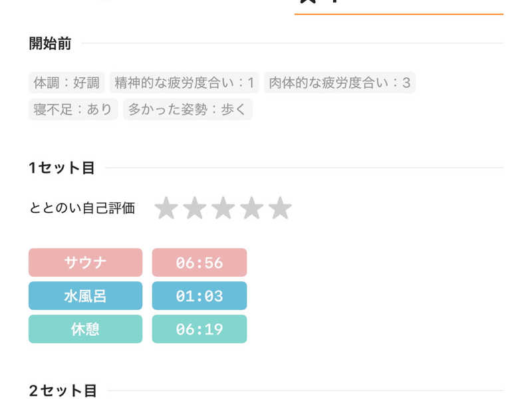532x399 pixels.
Task: Click the 開始前 section header
Action: pos(50,44)
